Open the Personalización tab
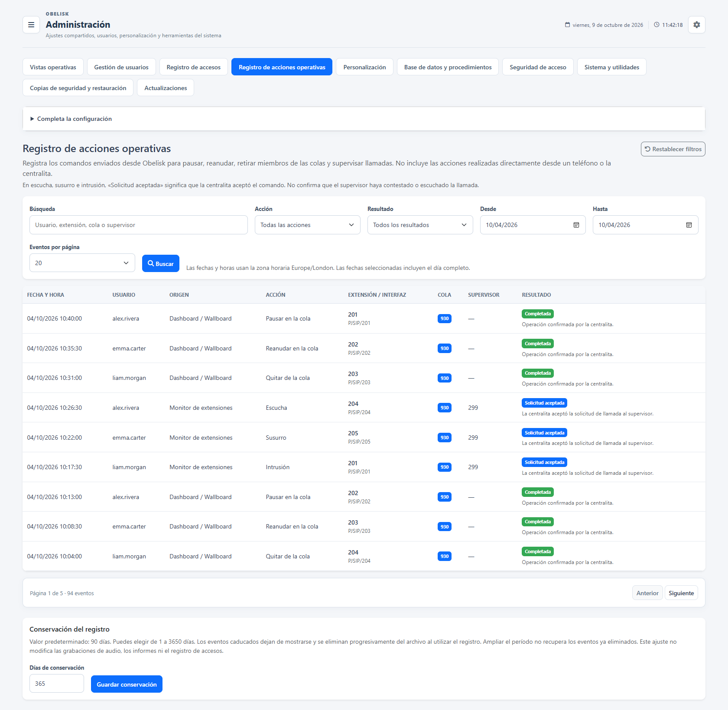The image size is (728, 710). click(x=364, y=67)
